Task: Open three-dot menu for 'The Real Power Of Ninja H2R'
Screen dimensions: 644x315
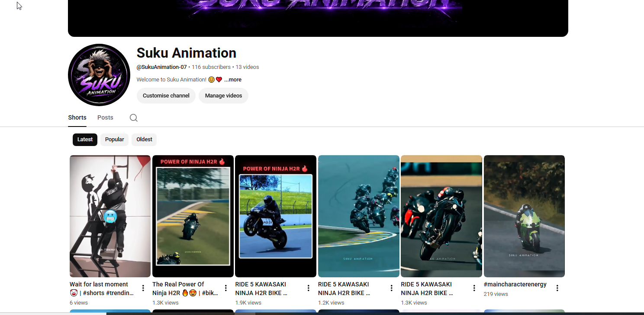Action: (225, 288)
